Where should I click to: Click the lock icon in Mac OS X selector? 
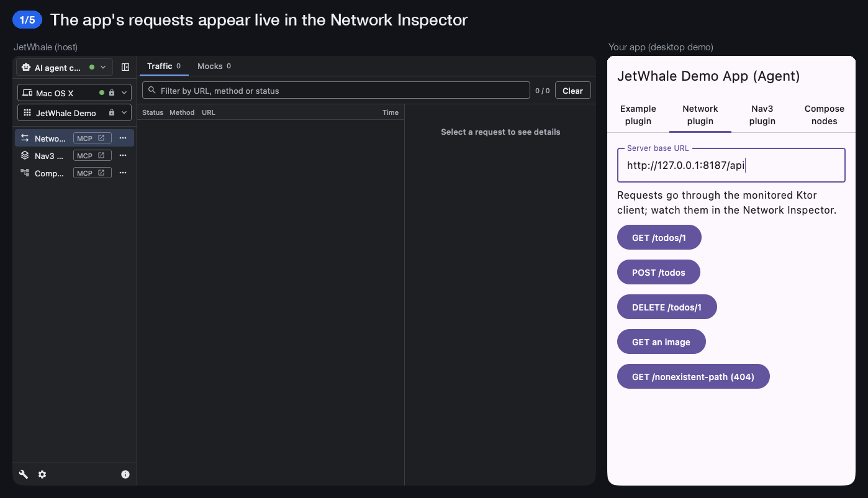(x=112, y=93)
